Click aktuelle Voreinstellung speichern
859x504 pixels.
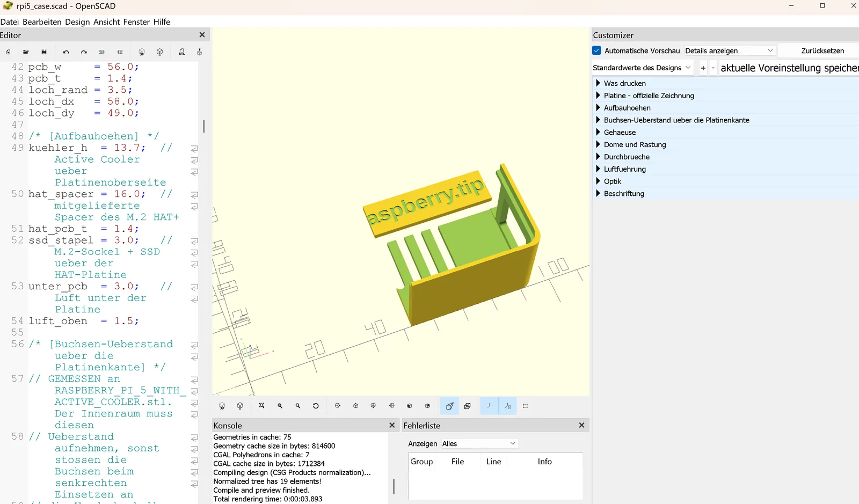pos(789,68)
